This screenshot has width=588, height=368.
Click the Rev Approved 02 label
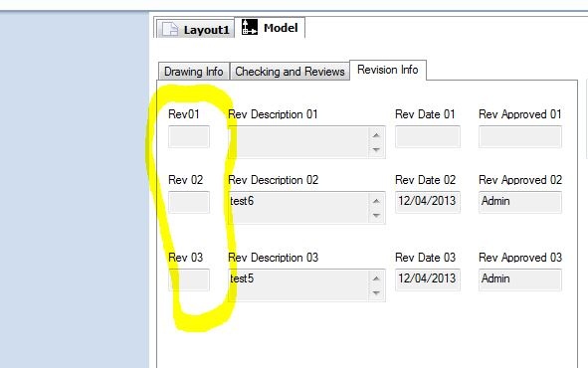pyautogui.click(x=520, y=180)
